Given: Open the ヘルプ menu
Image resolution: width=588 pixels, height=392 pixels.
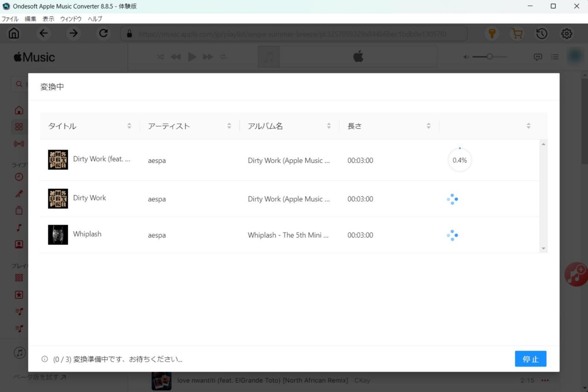Looking at the screenshot, I should [95, 19].
